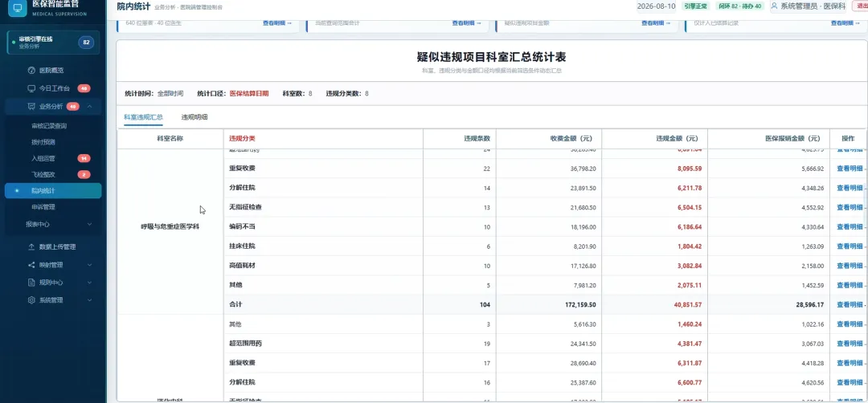Open 查看明细 for 重复收费 row with 17 violations
Image resolution: width=868 pixels, height=403 pixels.
[850, 363]
